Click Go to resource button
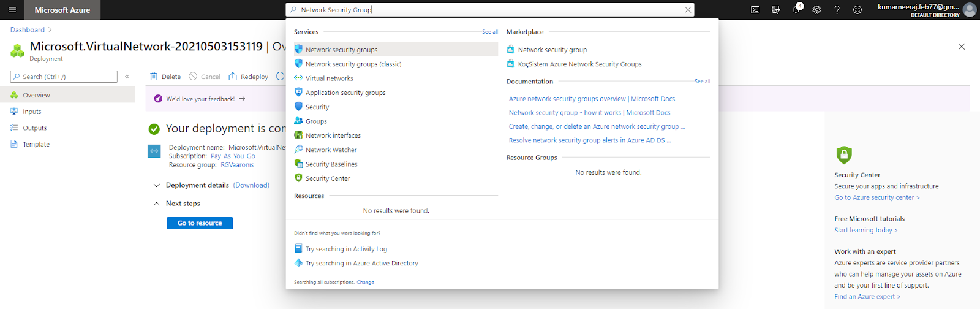The image size is (980, 309). point(200,223)
